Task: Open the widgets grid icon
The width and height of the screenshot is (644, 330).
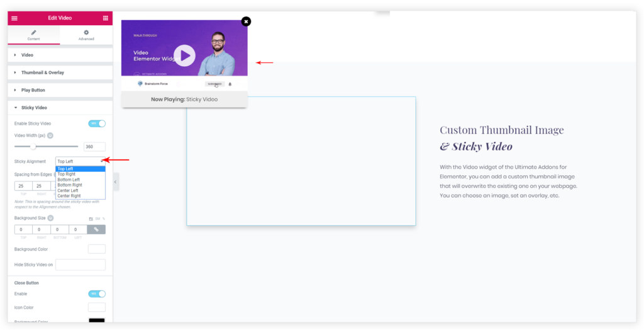Action: pyautogui.click(x=105, y=18)
